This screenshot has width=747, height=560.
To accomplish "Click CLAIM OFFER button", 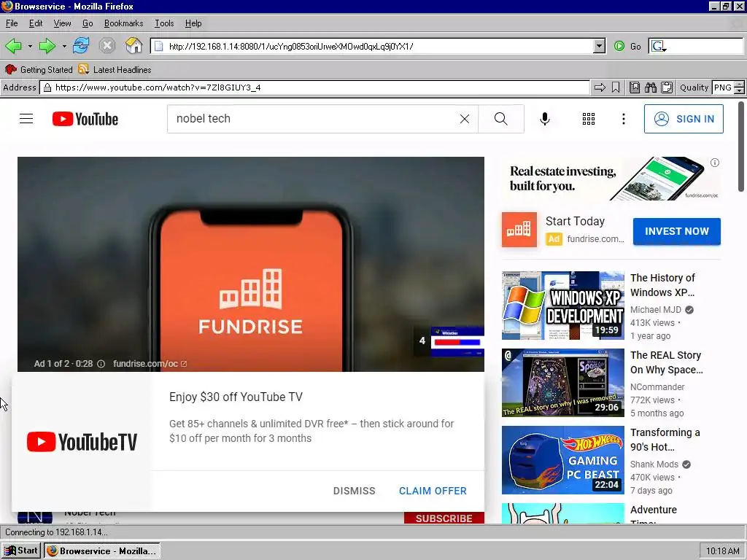I will 433,491.
